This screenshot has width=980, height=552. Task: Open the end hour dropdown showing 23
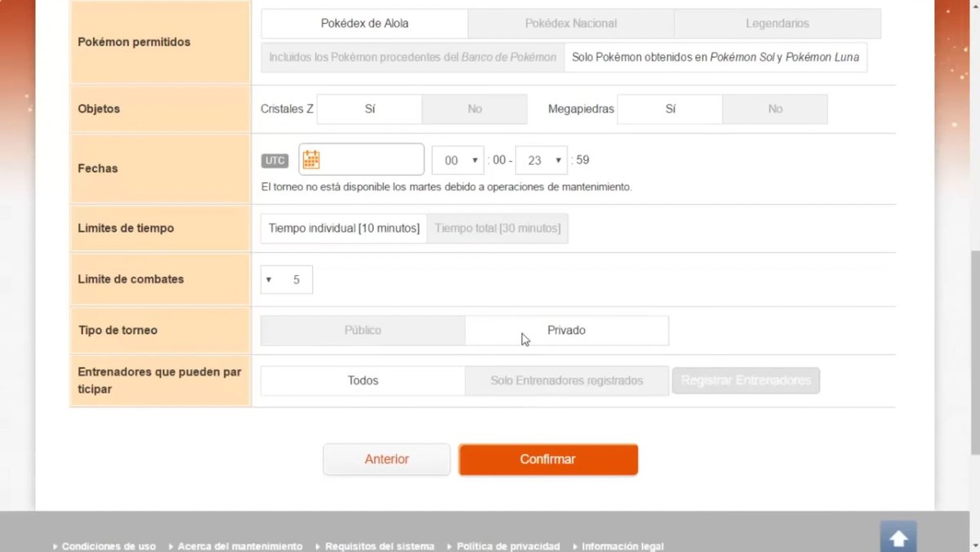coord(541,160)
